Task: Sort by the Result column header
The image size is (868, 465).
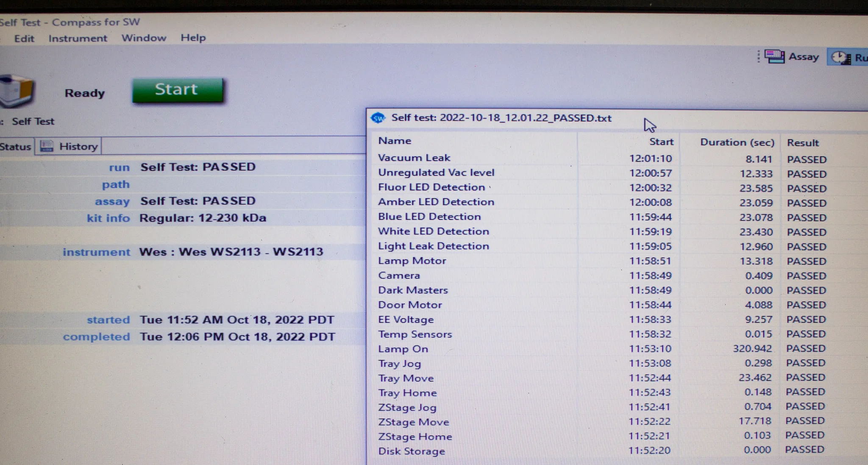Action: [x=803, y=143]
